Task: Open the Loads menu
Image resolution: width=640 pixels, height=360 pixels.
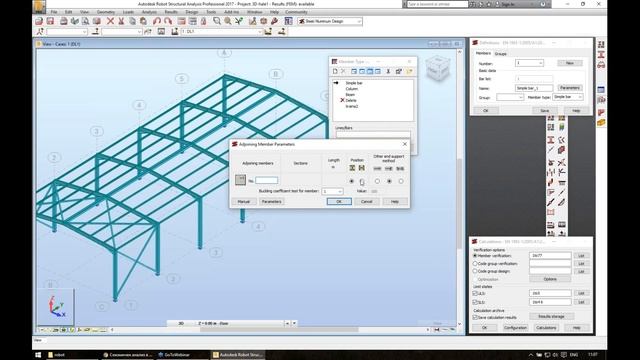Action: (128, 12)
